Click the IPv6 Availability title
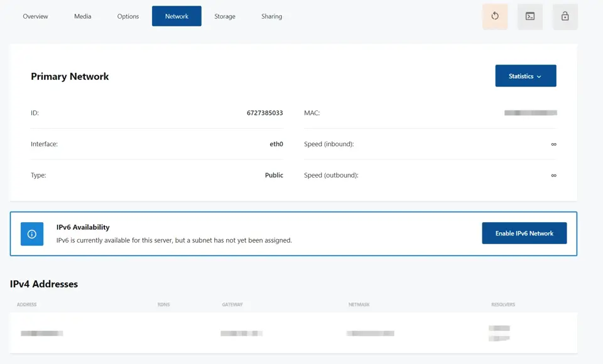The height and width of the screenshot is (364, 603). 83,227
